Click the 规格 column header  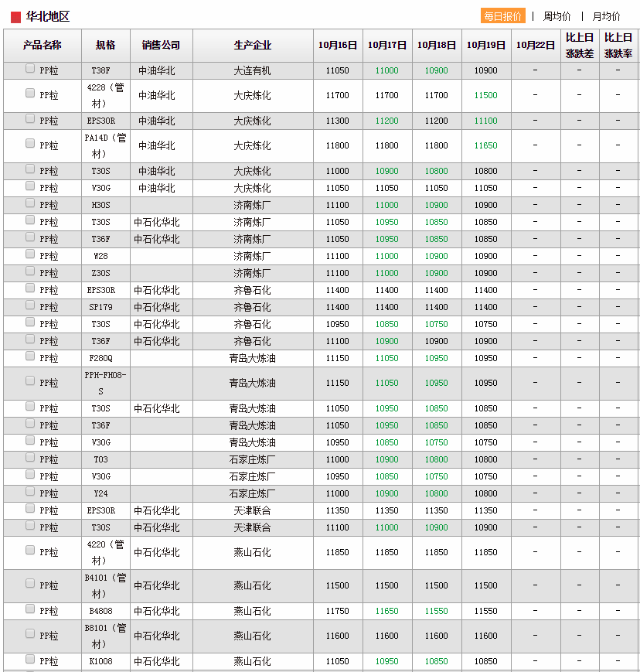point(106,45)
